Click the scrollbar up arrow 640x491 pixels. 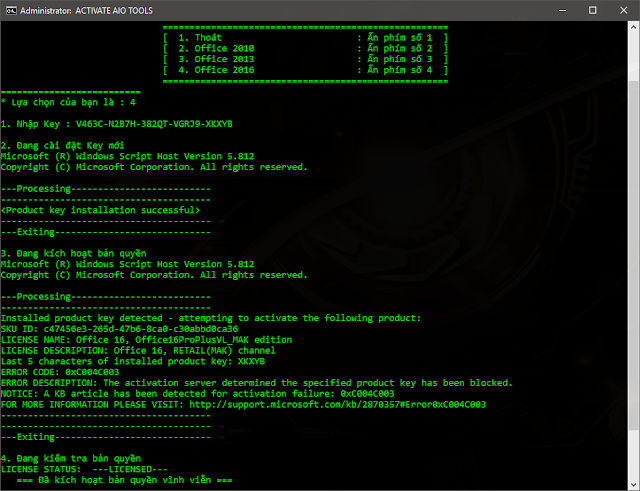coord(633,27)
